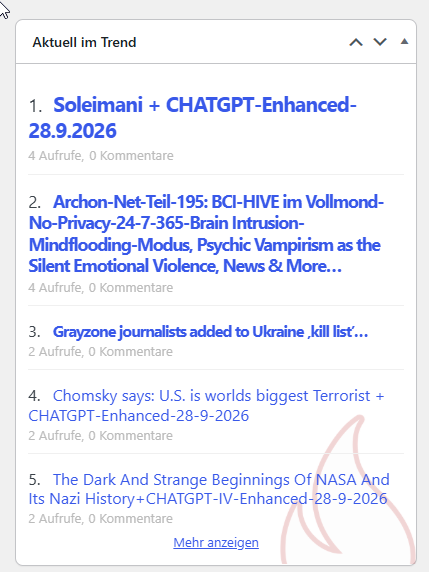Click the rank number 4 list marker
429x572 pixels.
pos(35,396)
